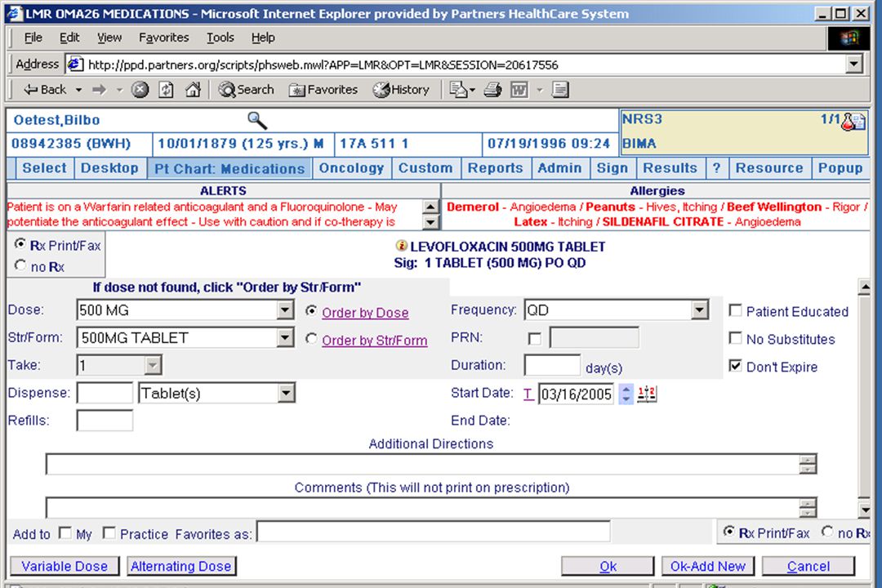Image resolution: width=882 pixels, height=588 pixels.
Task: Open the Dose dropdown showing 500 MG
Action: click(x=286, y=310)
